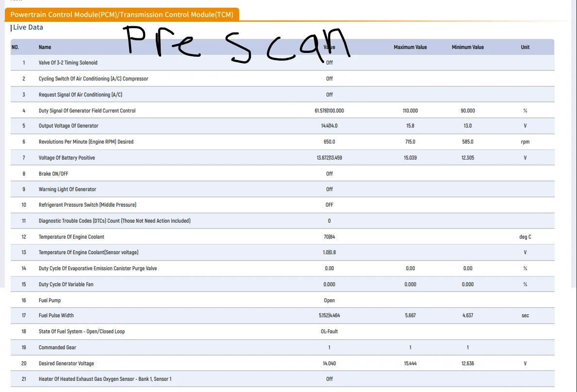Viewport: 577px width, 392px height.
Task: Click the NO. column header
Action: coord(15,47)
